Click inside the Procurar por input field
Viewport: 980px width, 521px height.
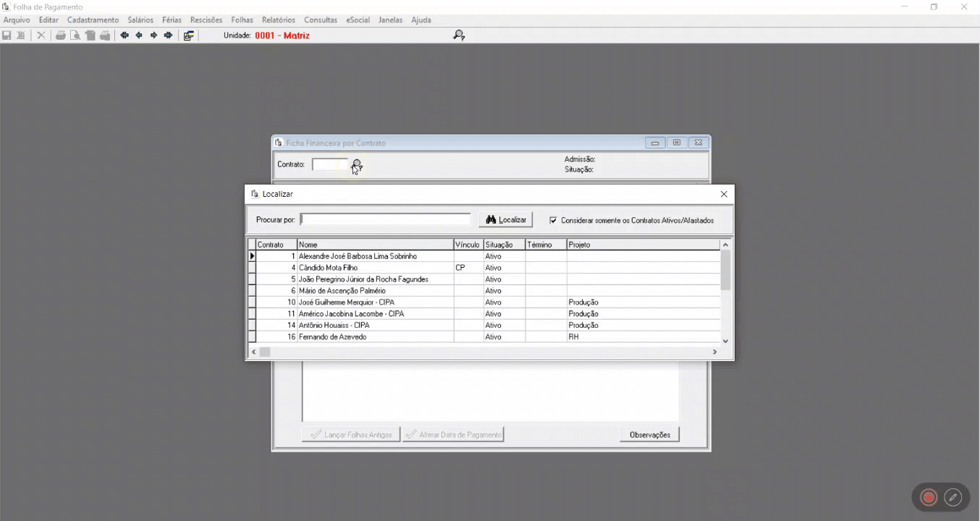[385, 219]
